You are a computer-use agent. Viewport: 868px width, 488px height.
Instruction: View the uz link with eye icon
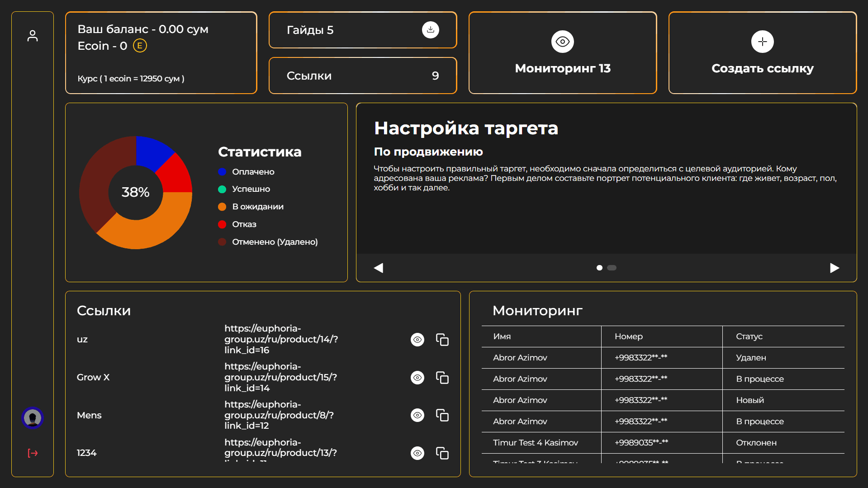[x=417, y=340]
